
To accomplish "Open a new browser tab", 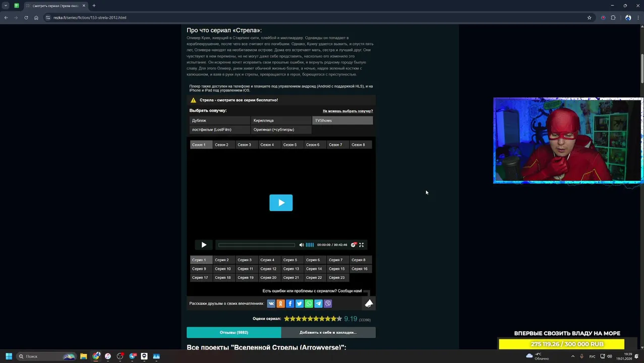I will coord(94,6).
